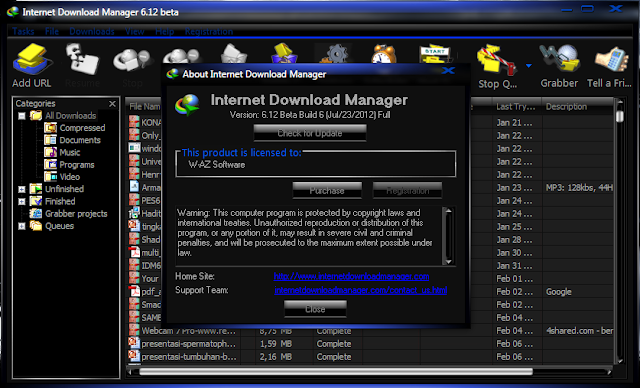The height and width of the screenshot is (388, 640).
Task: Click the IDM logo in About dialog
Action: click(187, 105)
